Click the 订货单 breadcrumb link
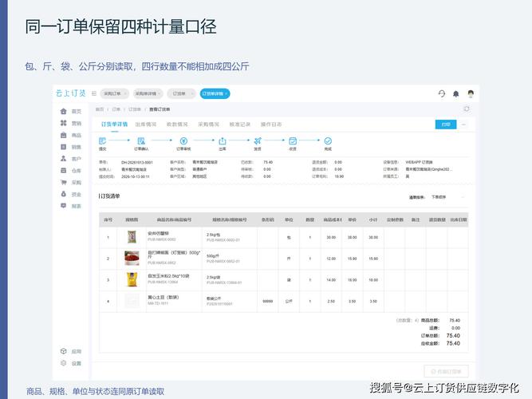The height and width of the screenshot is (399, 532). click(x=135, y=109)
